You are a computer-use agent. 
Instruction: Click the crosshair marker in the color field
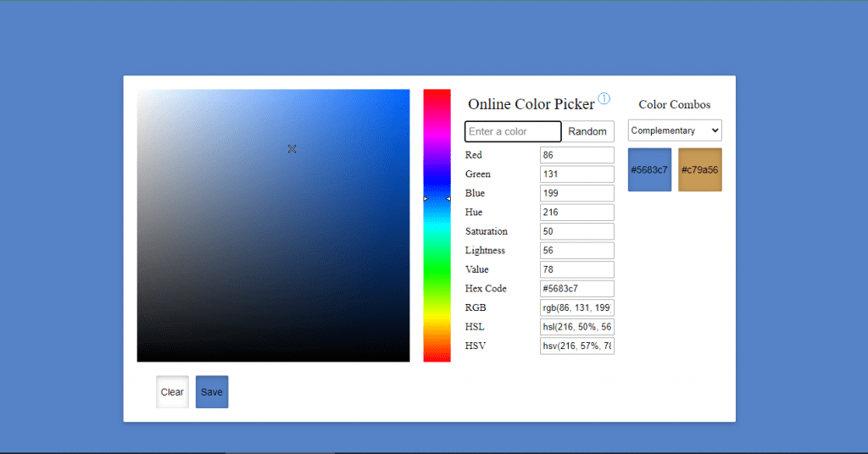[292, 149]
